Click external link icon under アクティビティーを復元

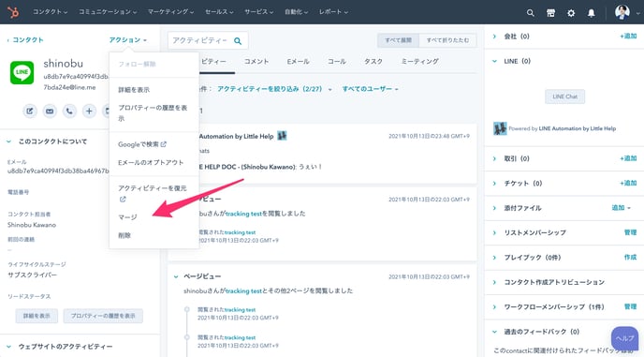click(x=123, y=199)
